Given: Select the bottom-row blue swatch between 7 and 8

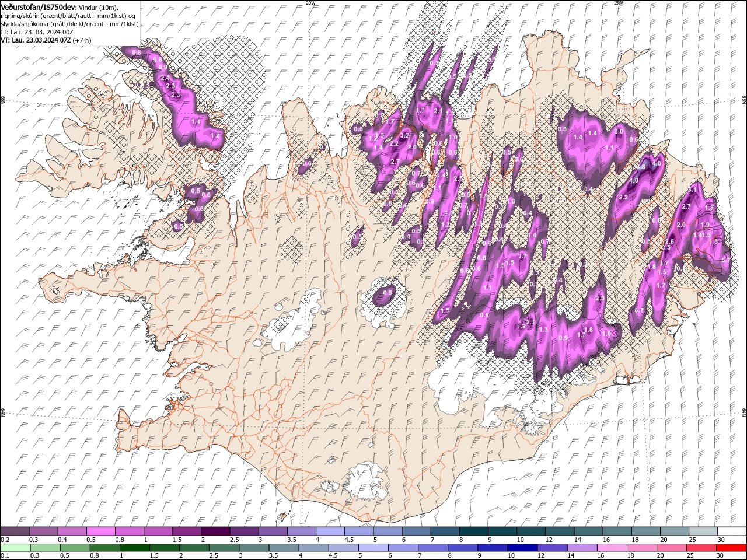Looking at the screenshot, I should coord(432,548).
